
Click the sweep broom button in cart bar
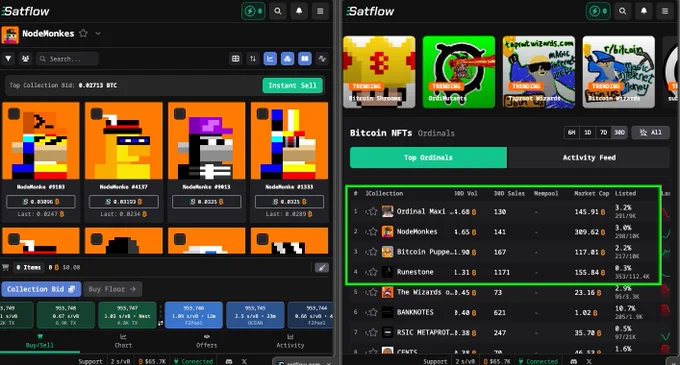pos(321,268)
